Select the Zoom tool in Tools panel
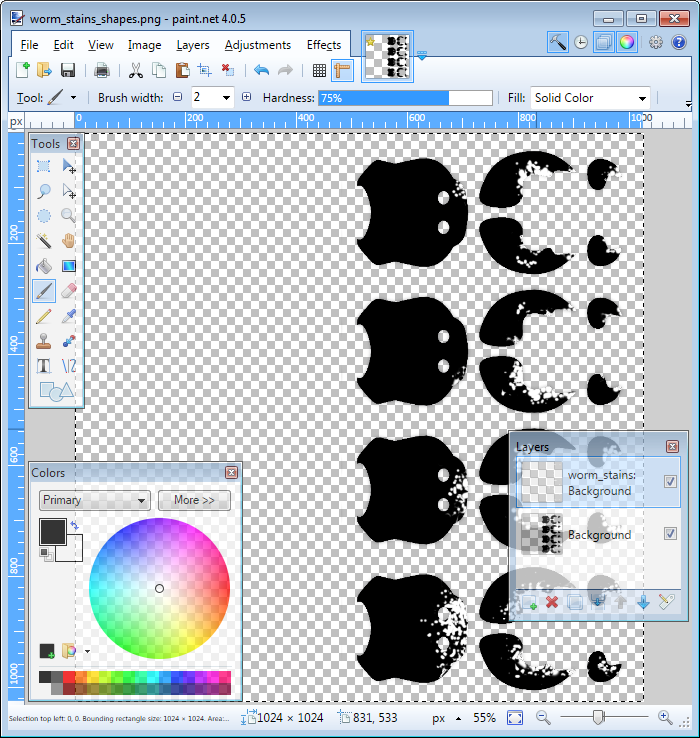This screenshot has width=700, height=738. 69,216
